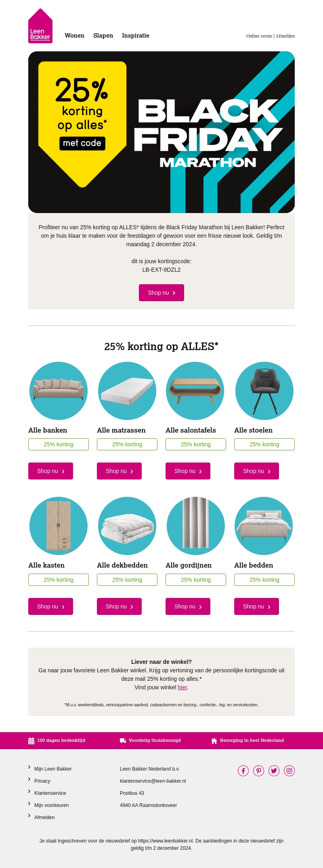Image resolution: width=323 pixels, height=868 pixels.
Task: Click the Leen Bakker logo
Action: [40, 26]
